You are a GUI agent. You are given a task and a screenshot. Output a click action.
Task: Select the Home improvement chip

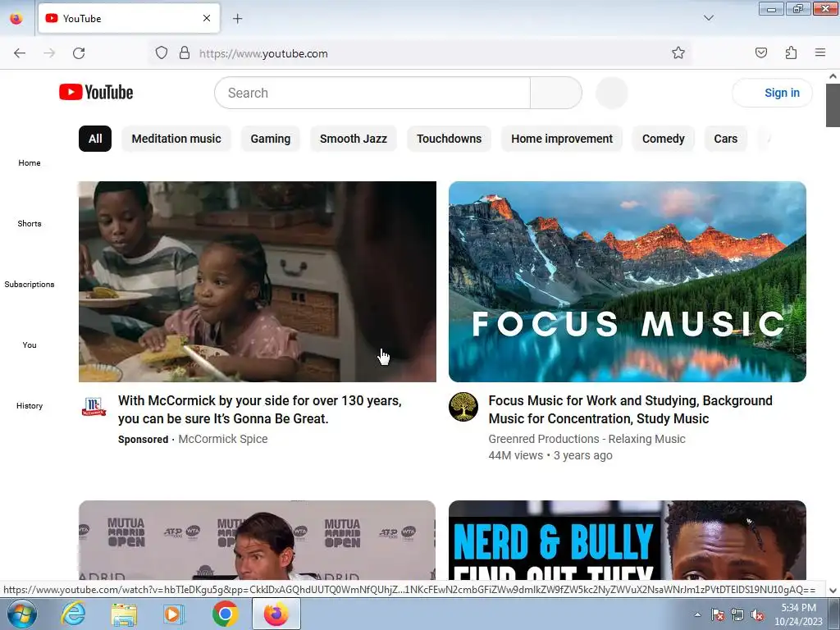562,139
